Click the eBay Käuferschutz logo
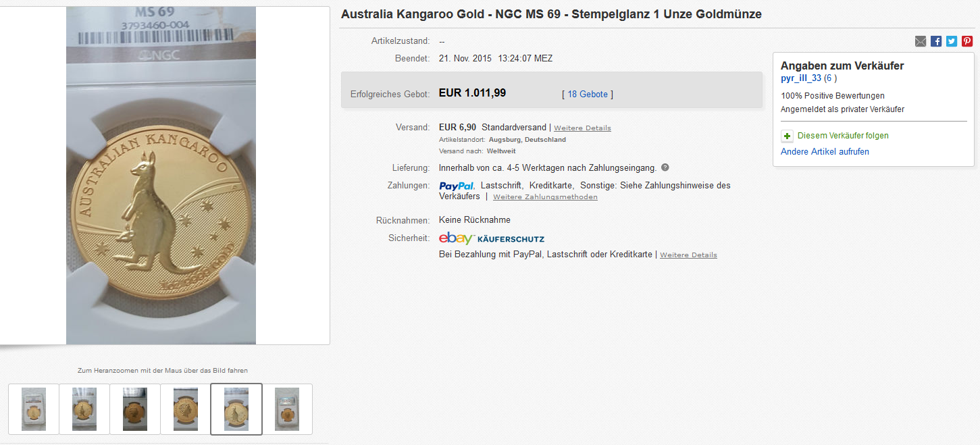 pyautogui.click(x=491, y=238)
